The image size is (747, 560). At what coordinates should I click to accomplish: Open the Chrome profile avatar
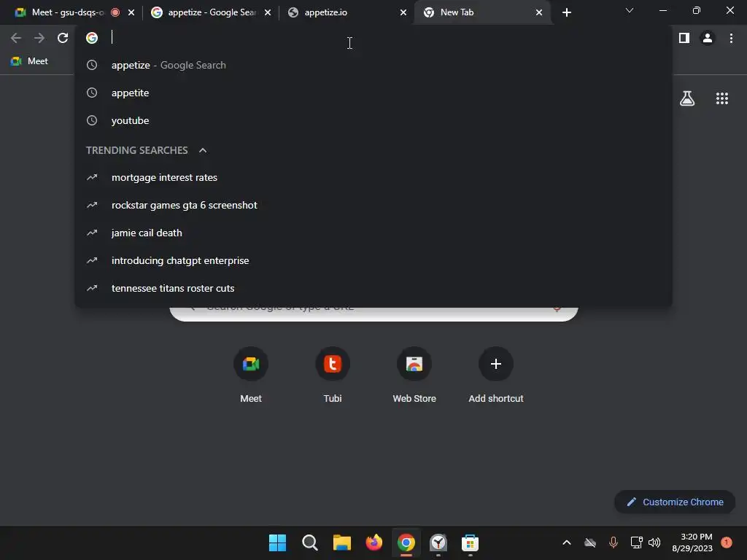click(708, 38)
